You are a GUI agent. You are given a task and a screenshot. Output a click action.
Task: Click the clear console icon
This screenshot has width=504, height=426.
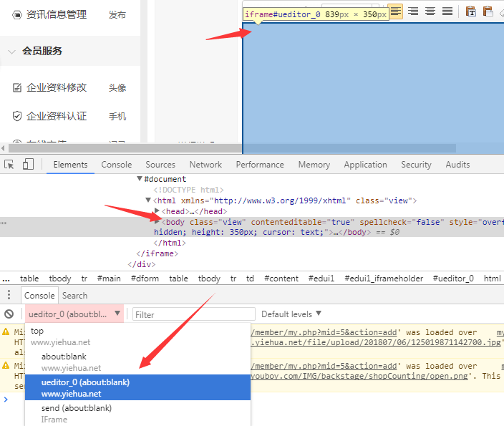9,314
